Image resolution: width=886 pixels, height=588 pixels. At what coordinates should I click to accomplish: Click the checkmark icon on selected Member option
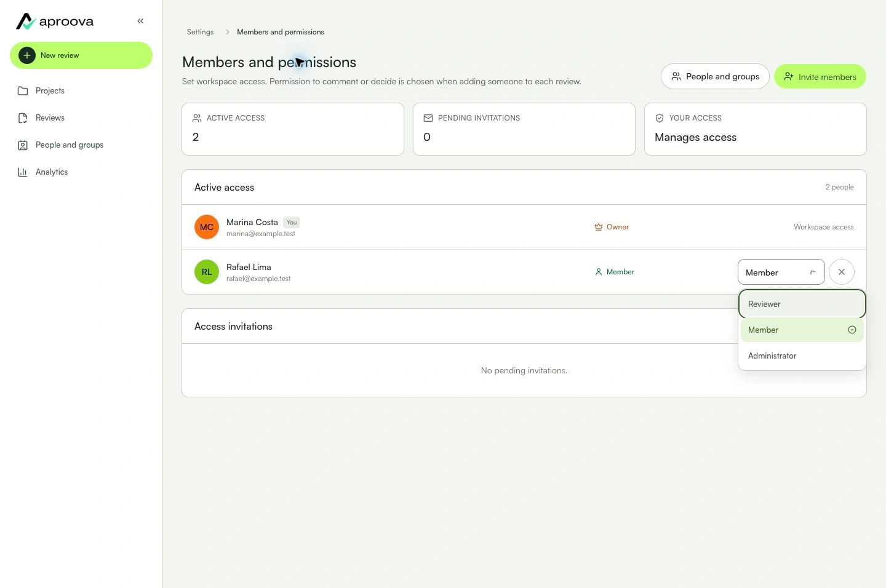(x=852, y=330)
